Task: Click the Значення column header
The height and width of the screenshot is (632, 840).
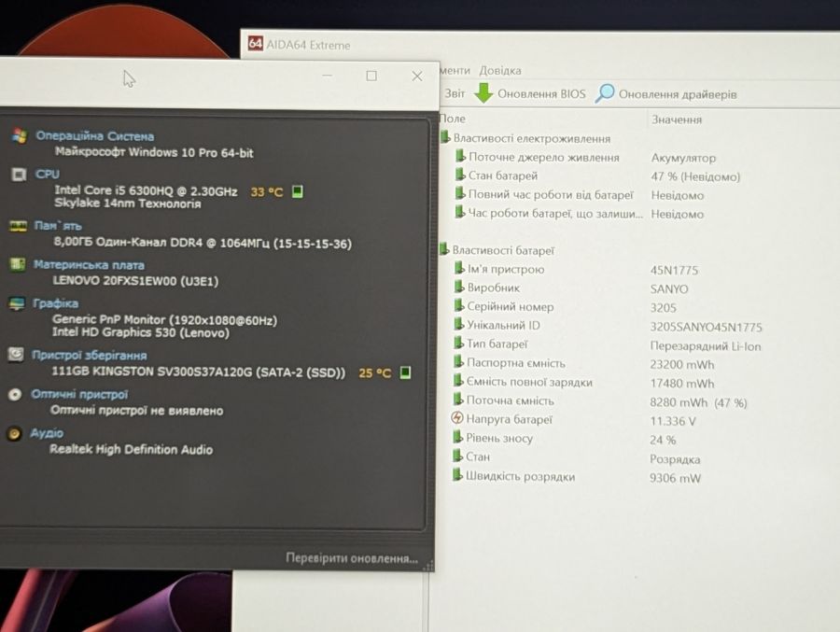Action: [677, 119]
